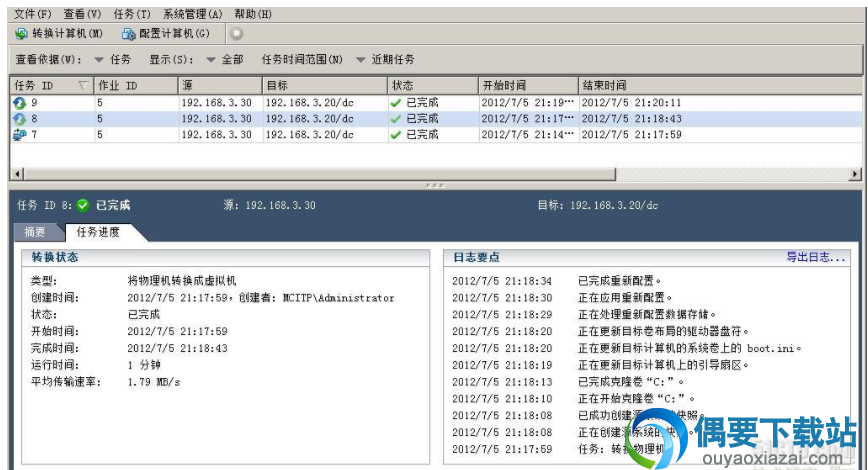Click the 转换计算机 toolbar icon
The height and width of the screenshot is (470, 868).
22,34
